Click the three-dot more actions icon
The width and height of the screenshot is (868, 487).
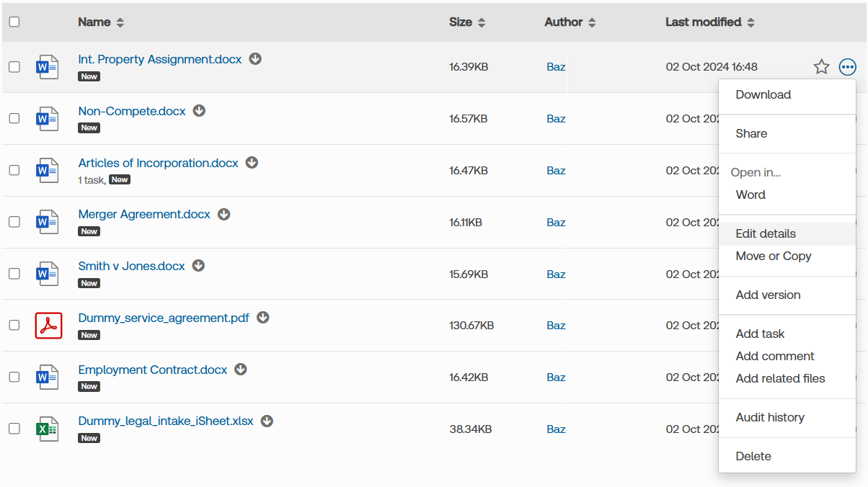pyautogui.click(x=848, y=67)
